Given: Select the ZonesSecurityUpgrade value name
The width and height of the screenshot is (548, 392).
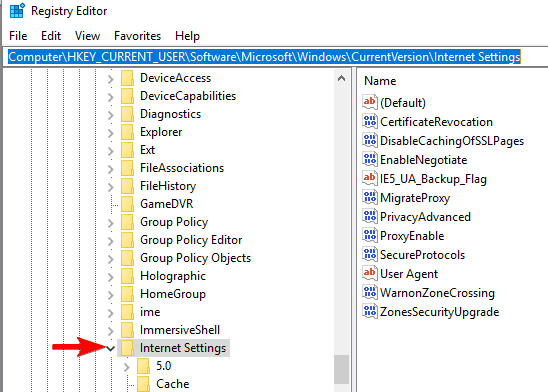Looking at the screenshot, I should coord(440,312).
